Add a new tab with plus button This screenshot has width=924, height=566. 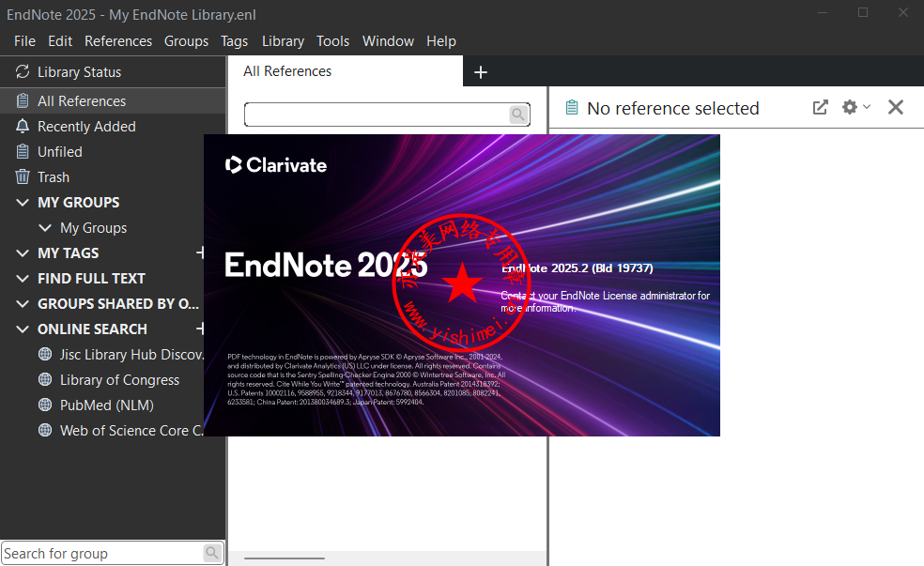[481, 72]
